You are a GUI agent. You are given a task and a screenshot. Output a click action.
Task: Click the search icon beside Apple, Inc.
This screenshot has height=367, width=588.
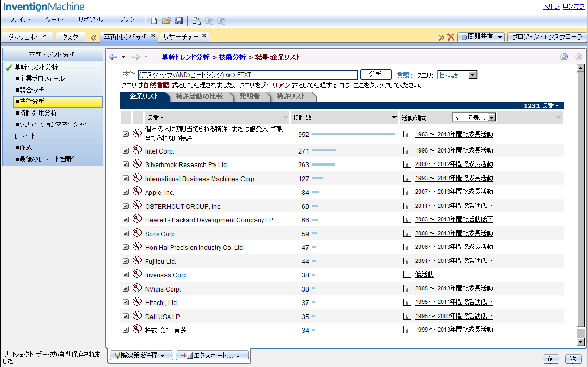137,191
